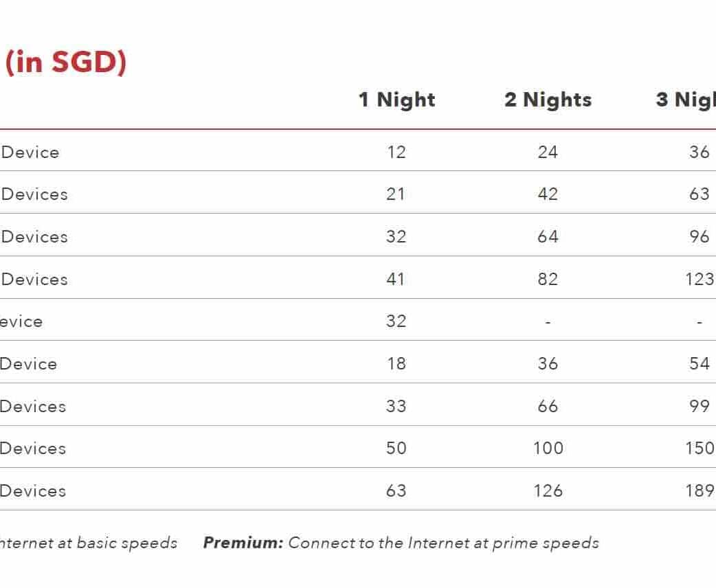Click the cell with value 42
Image resolution: width=716 pixels, height=588 pixels.
(548, 194)
